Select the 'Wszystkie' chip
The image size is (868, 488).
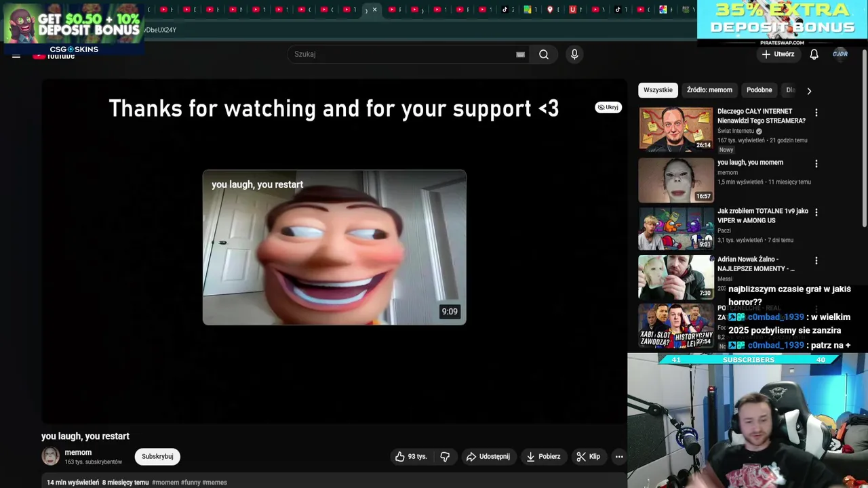point(658,90)
